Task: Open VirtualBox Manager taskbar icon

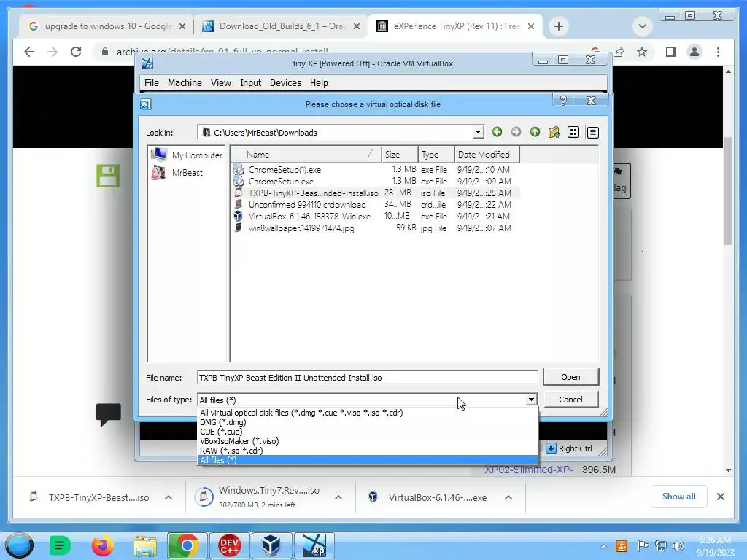Action: tap(270, 545)
